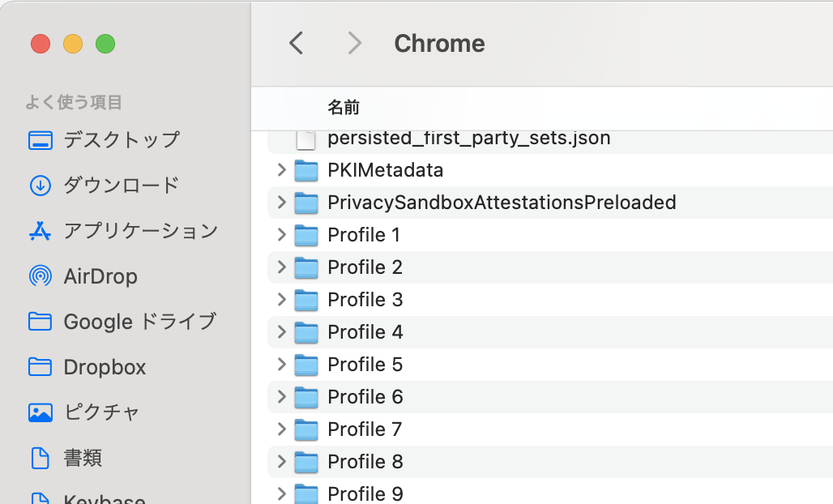This screenshot has height=504, width=833.
Task: Expand the PKIMetadata folder
Action: tap(281, 170)
